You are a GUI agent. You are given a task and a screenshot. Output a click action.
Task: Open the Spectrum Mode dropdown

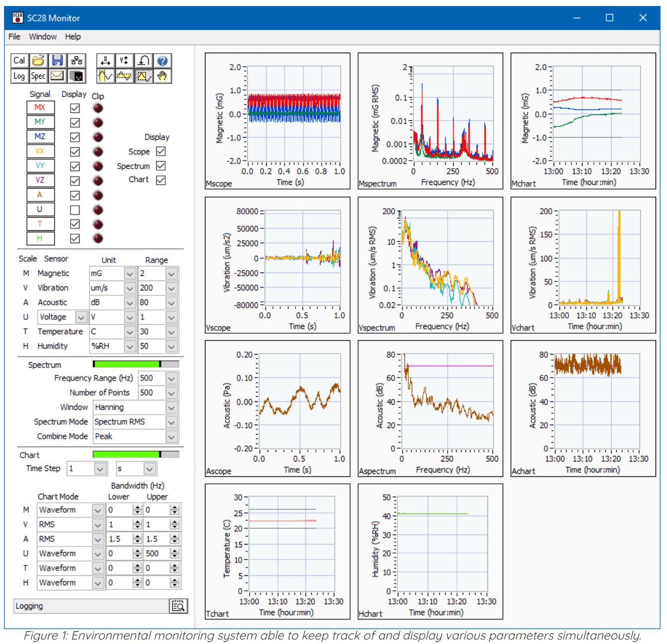(172, 422)
